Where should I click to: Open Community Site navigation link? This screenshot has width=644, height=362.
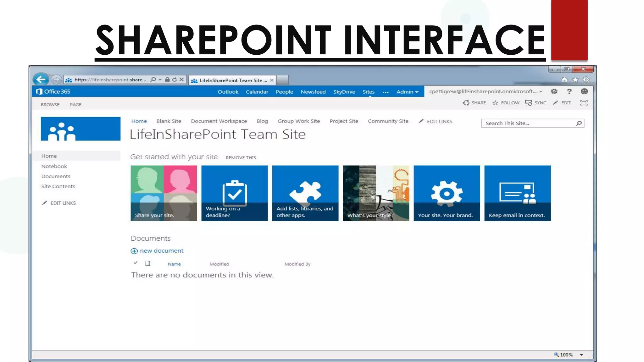pos(388,121)
